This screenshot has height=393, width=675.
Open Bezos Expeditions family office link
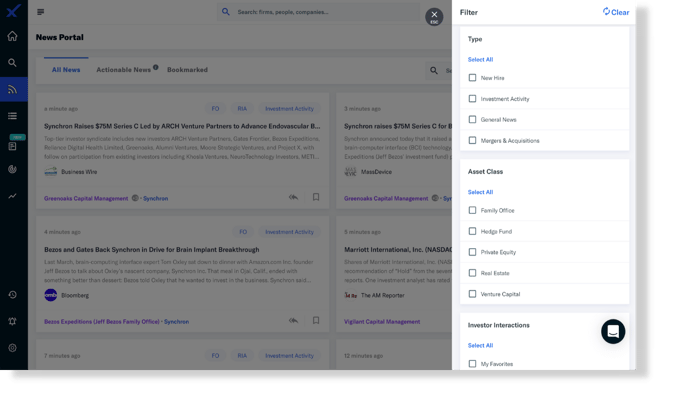pyautogui.click(x=102, y=322)
